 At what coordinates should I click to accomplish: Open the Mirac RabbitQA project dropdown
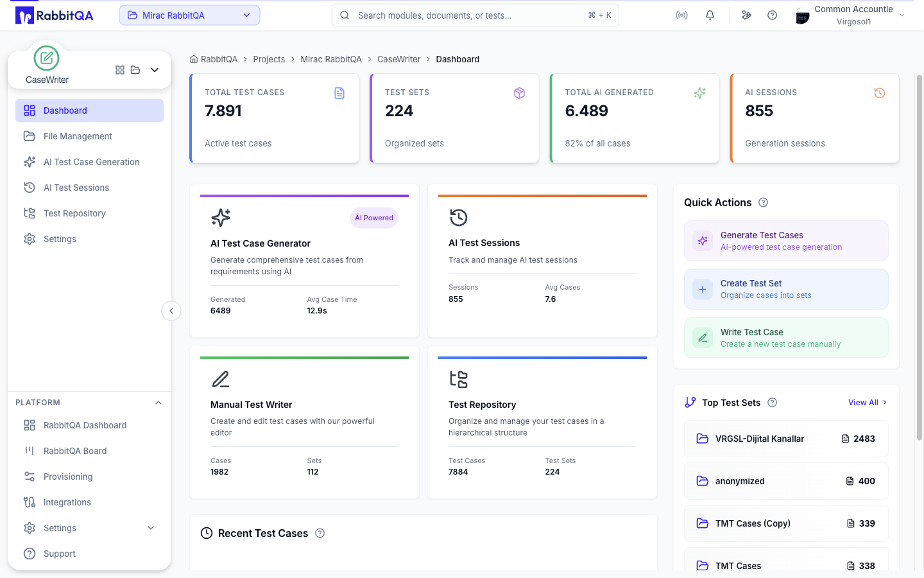[189, 15]
